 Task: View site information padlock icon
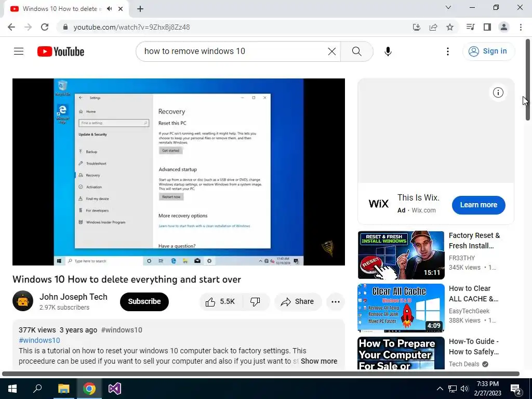65,27
